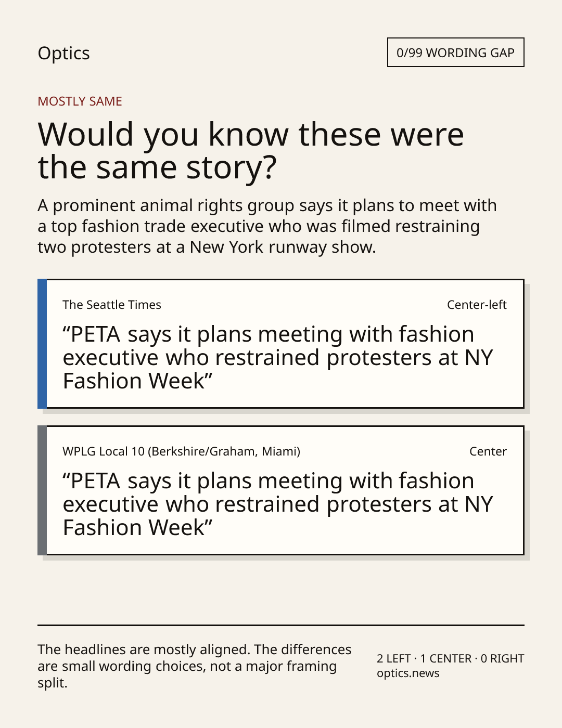Click 'Fashion Week' in the Seattle Times headline
Image resolution: width=562 pixels, height=728 pixels.
134,381
